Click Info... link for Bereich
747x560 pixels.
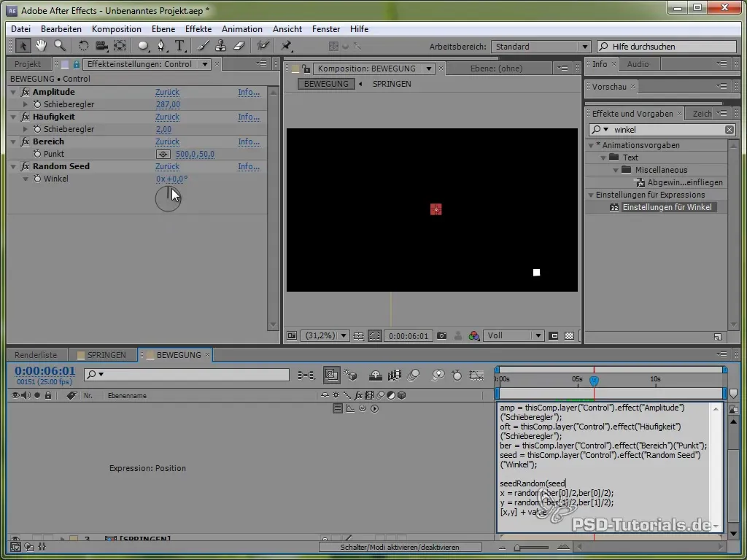coord(249,141)
